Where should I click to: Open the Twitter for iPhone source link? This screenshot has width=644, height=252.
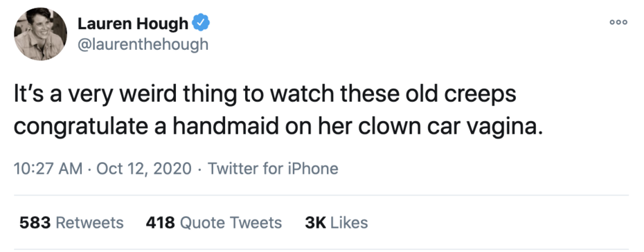coord(273,169)
